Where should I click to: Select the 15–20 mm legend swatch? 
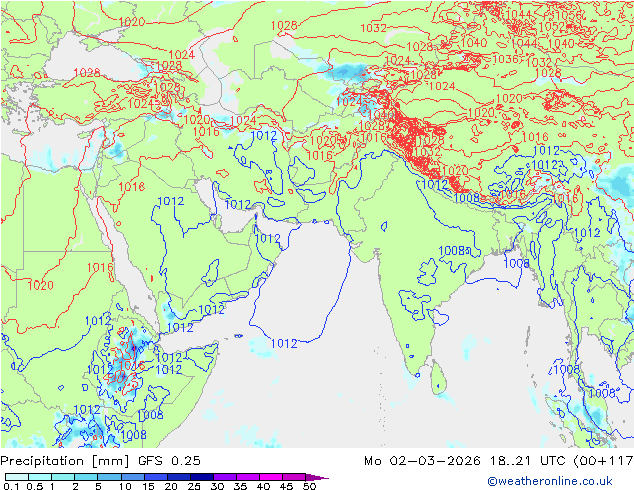pos(155,477)
